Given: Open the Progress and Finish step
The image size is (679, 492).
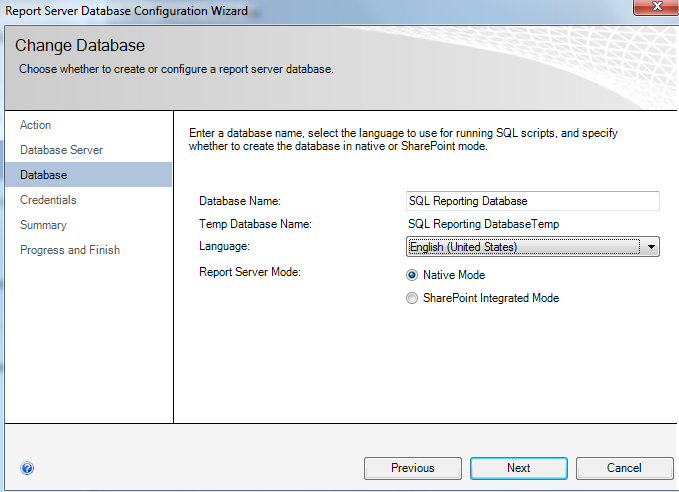Looking at the screenshot, I should click(x=70, y=250).
